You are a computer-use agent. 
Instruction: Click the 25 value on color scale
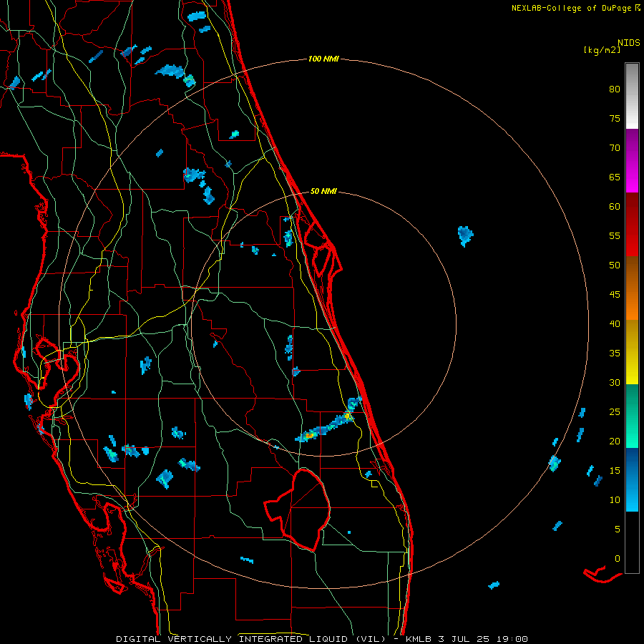(615, 412)
